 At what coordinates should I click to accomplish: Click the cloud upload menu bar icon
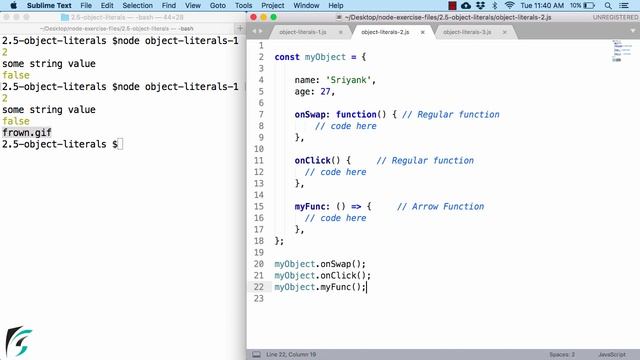coord(466,5)
